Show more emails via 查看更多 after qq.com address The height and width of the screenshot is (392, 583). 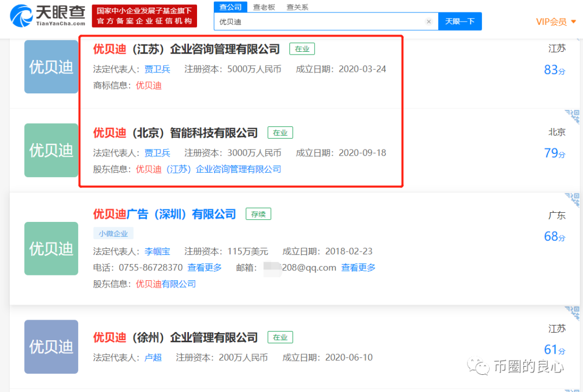pyautogui.click(x=358, y=268)
